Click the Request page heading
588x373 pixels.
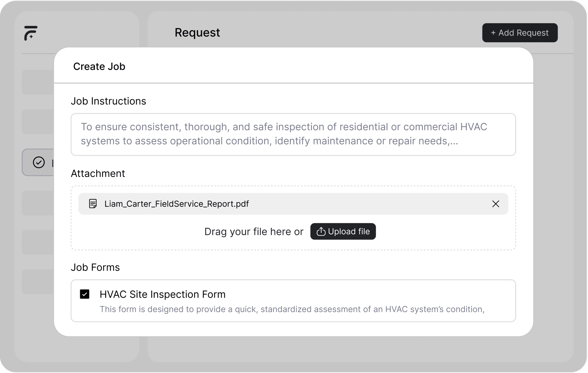(x=197, y=33)
